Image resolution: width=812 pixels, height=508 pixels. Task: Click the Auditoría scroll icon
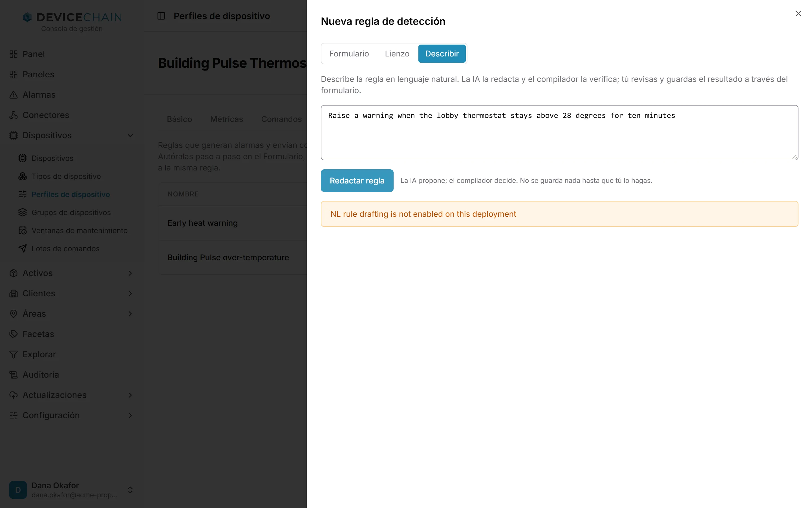pos(14,375)
